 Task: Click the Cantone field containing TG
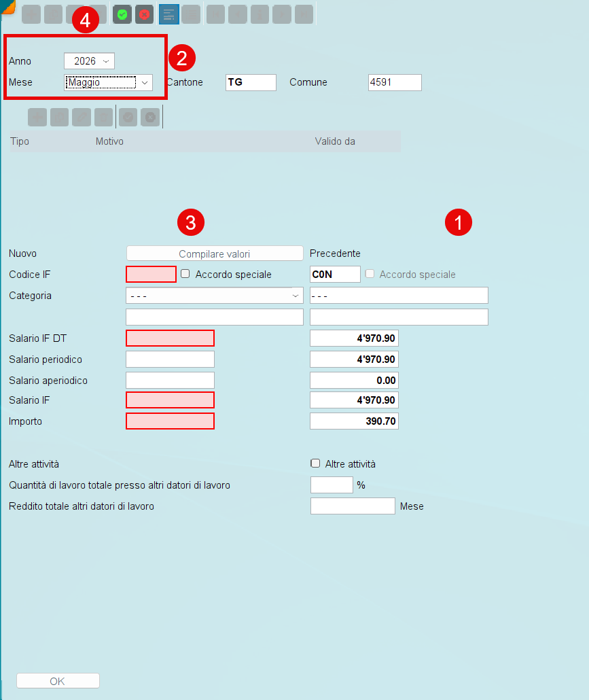(x=251, y=83)
